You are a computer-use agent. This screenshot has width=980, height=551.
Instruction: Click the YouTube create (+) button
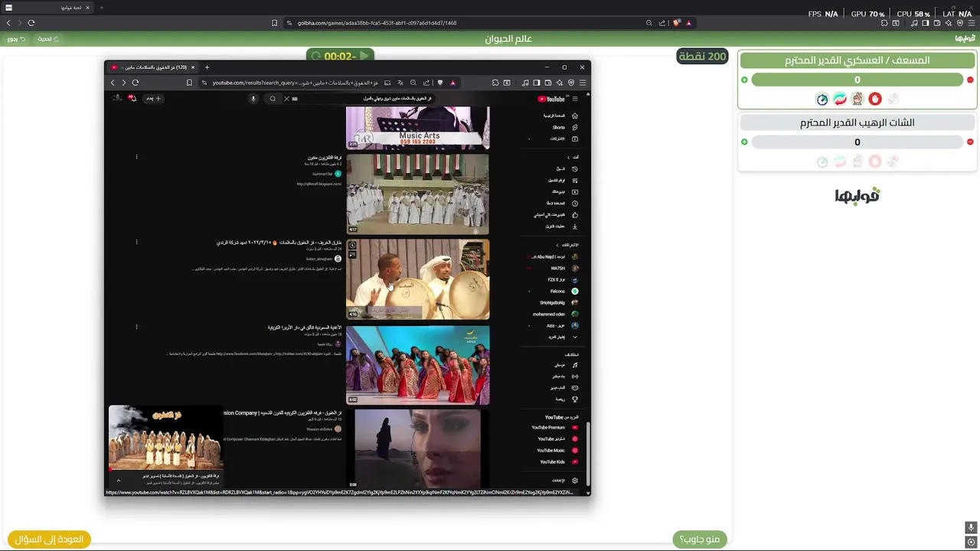pyautogui.click(x=154, y=99)
